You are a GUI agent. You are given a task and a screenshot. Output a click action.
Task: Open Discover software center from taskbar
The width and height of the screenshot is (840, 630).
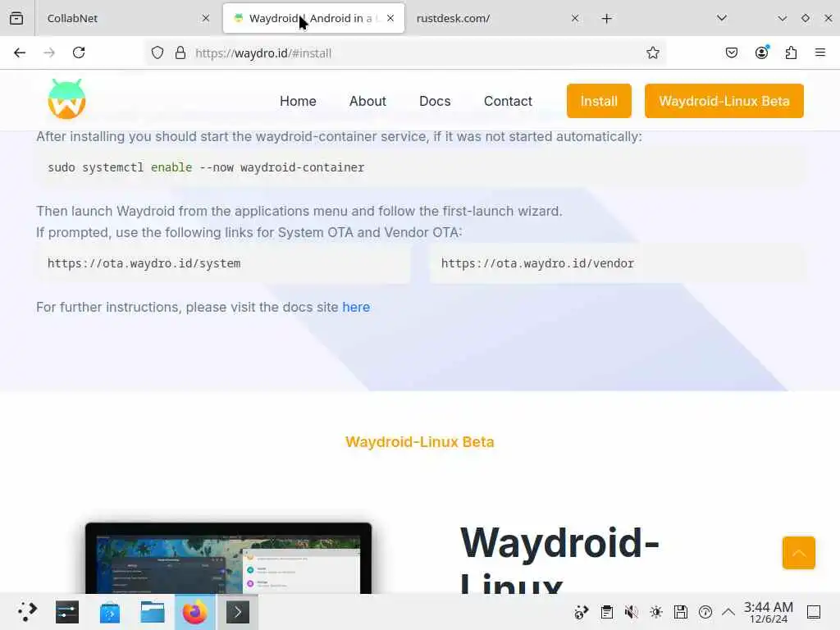coord(110,612)
